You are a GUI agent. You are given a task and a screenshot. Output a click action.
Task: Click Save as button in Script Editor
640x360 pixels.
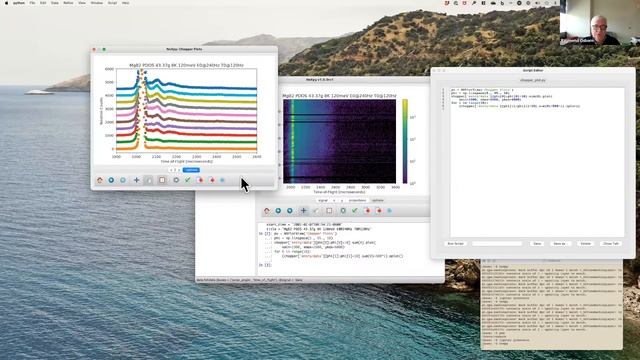(x=560, y=244)
